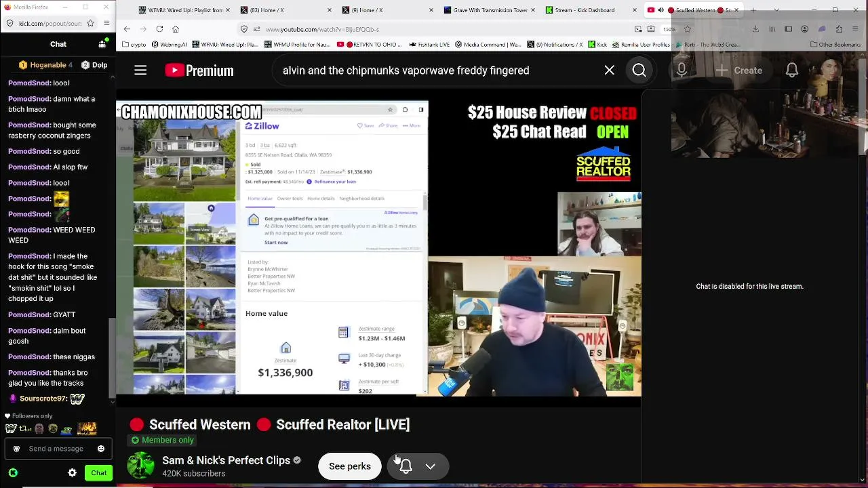This screenshot has width=868, height=488.
Task: Open YouTube notifications bell in header
Action: [x=791, y=70]
